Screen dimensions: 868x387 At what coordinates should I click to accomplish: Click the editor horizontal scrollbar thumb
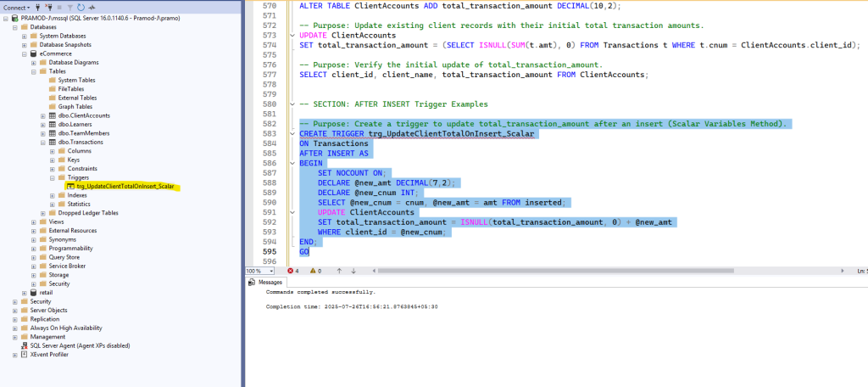click(556, 271)
